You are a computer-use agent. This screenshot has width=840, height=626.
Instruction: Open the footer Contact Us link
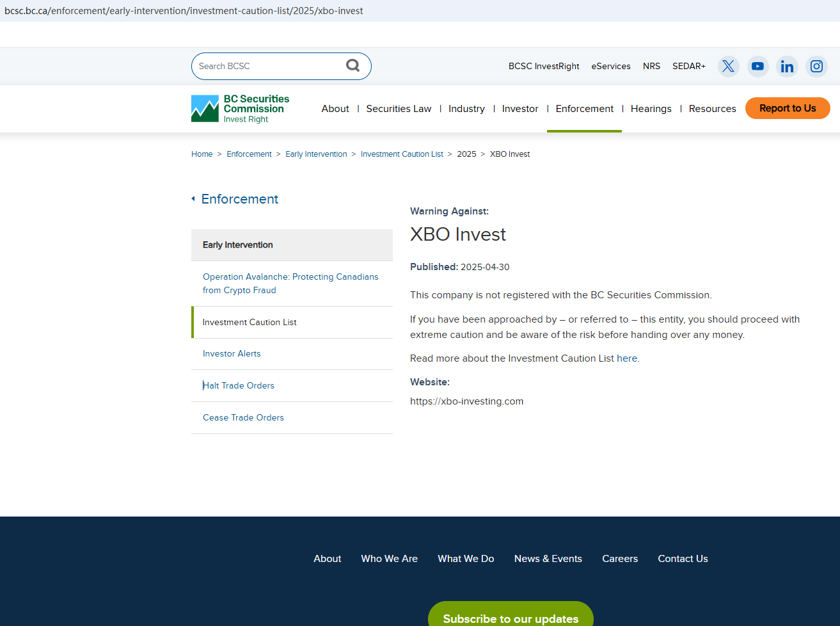pyautogui.click(x=683, y=559)
